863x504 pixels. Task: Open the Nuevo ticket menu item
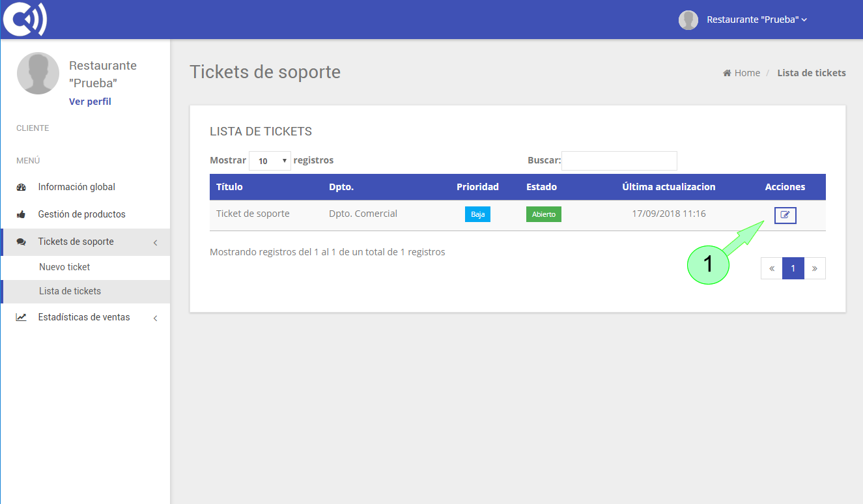click(x=64, y=267)
